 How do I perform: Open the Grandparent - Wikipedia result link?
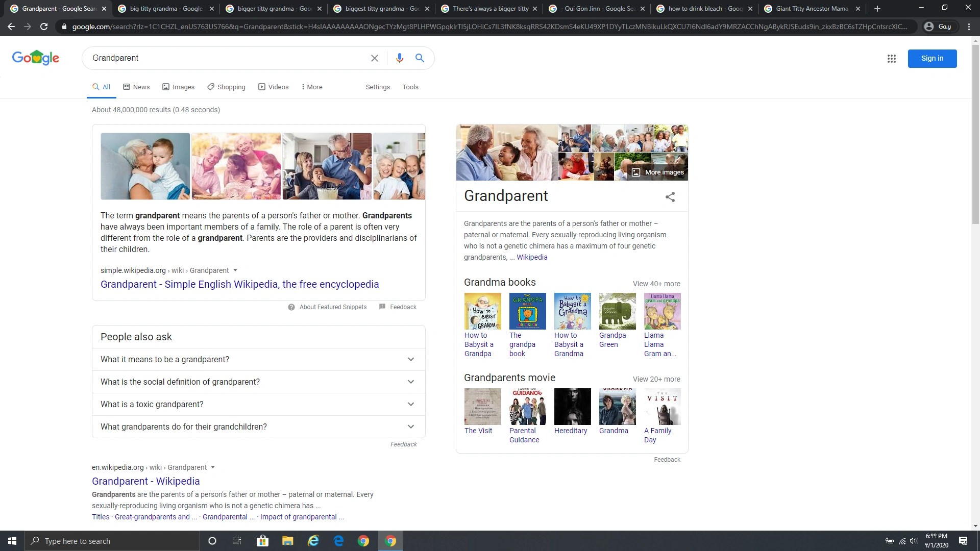coord(145,481)
